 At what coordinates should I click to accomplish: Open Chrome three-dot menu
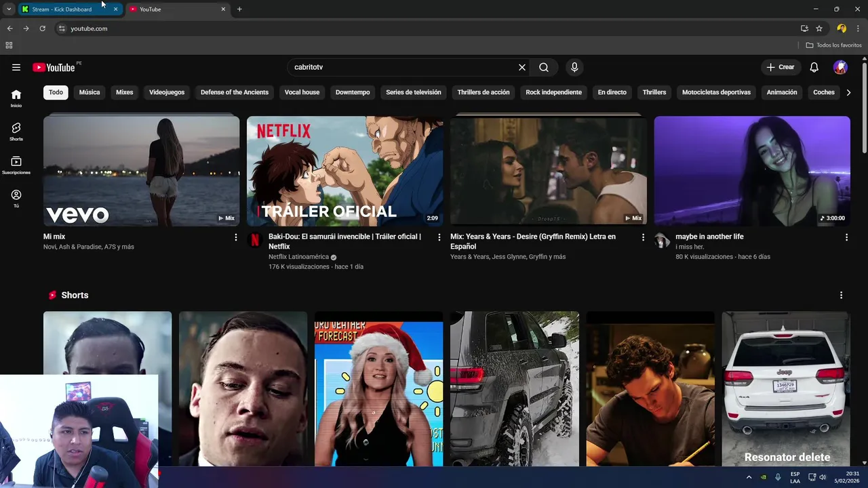pos(858,28)
